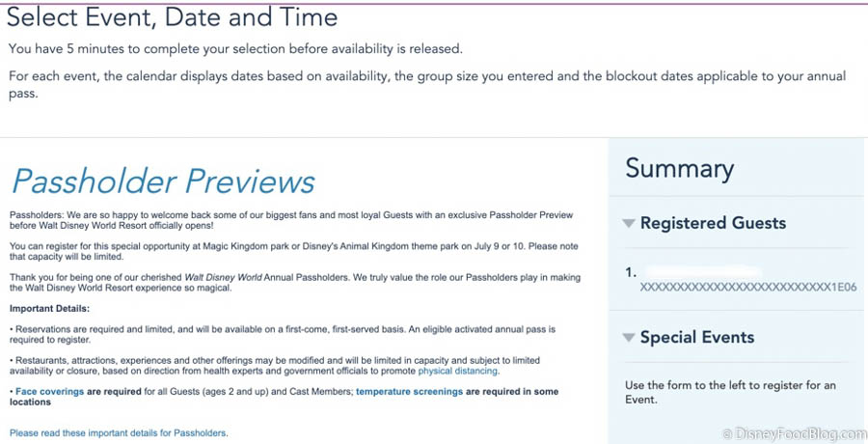Follow the temperature screenings link

click(409, 391)
